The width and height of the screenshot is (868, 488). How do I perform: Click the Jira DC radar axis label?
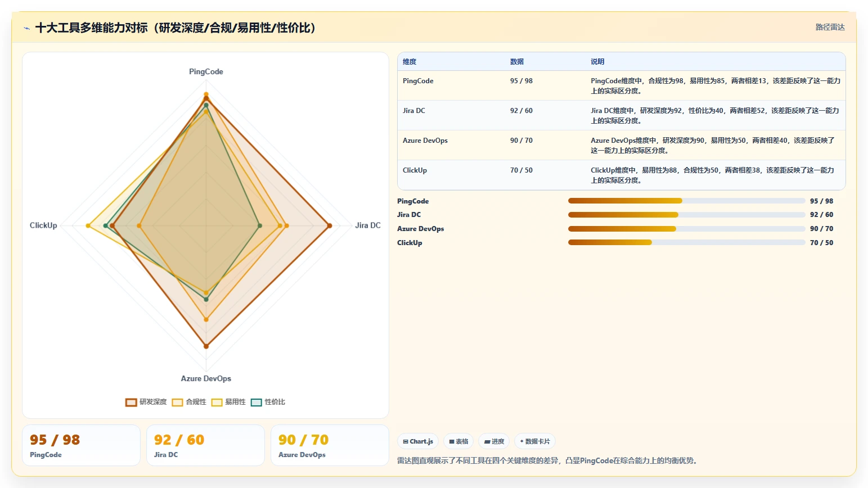click(x=368, y=225)
